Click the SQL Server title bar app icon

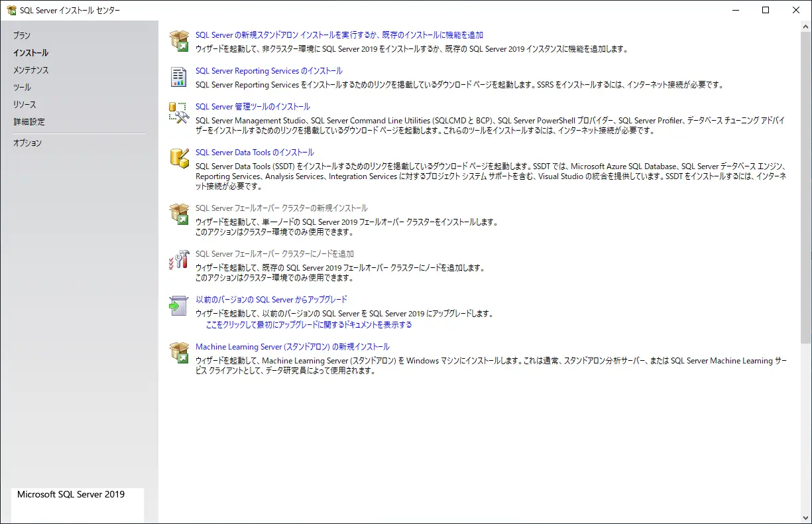(x=11, y=10)
